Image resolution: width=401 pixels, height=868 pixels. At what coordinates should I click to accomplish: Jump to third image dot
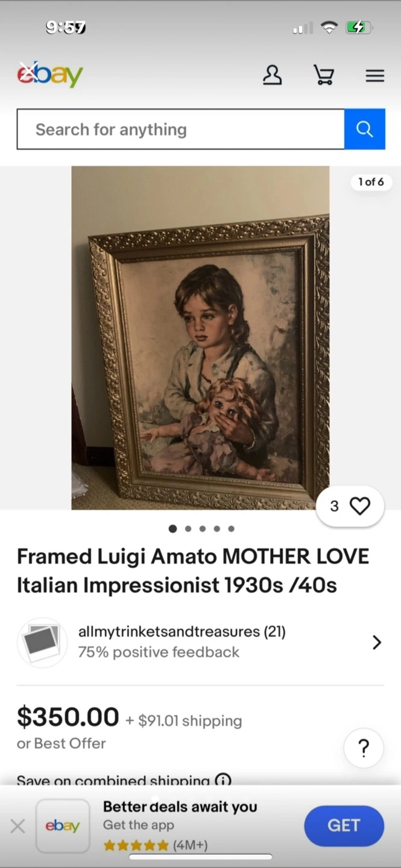pyautogui.click(x=202, y=529)
